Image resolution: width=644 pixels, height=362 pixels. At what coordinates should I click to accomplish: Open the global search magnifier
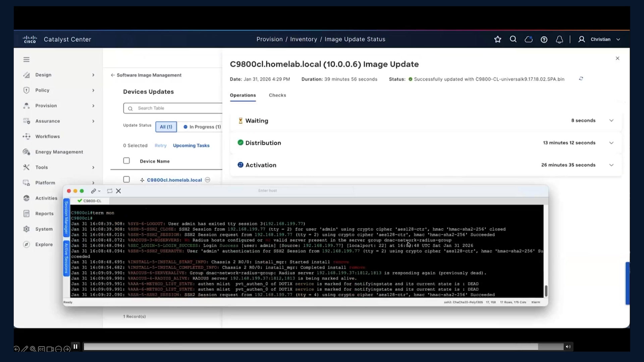tap(513, 39)
